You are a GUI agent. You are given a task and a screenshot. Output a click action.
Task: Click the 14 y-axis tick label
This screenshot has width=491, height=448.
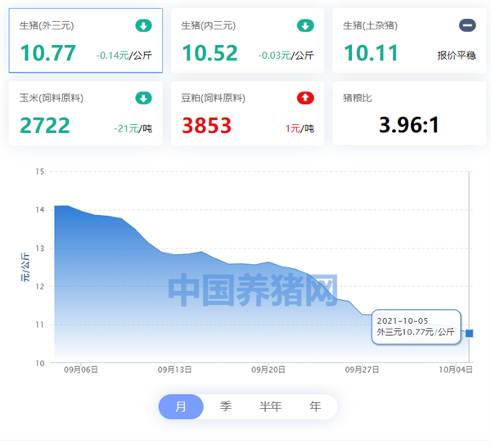(x=40, y=210)
